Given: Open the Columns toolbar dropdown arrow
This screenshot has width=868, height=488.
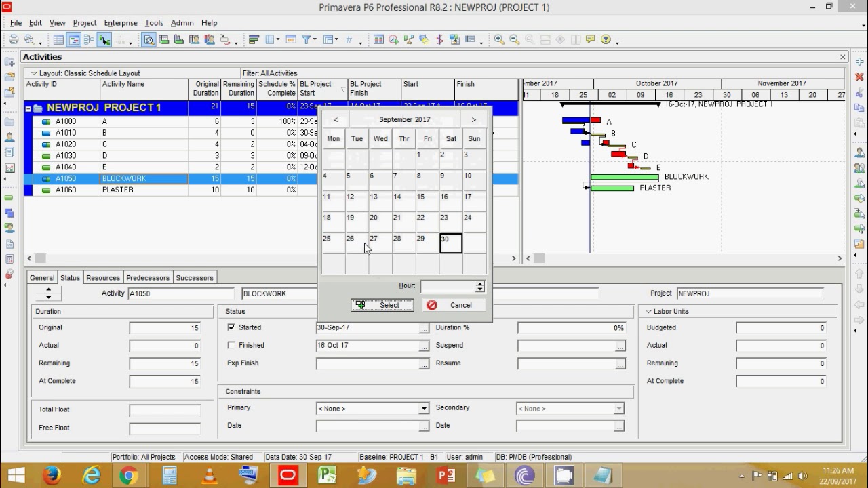Looking at the screenshot, I should (x=278, y=41).
